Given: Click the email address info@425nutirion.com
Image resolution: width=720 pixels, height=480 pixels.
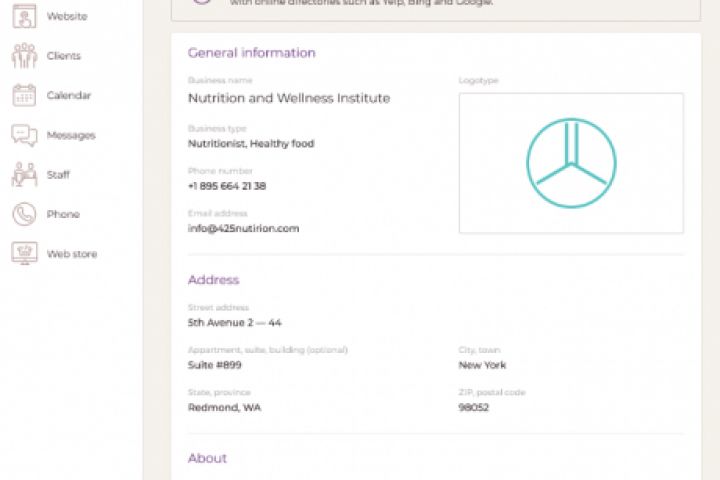Looking at the screenshot, I should tap(243, 228).
